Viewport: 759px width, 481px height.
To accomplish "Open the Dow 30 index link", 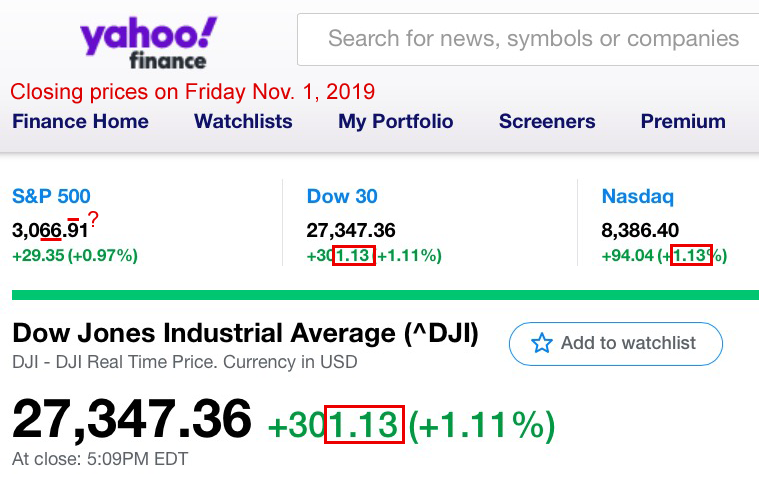I will 342,197.
